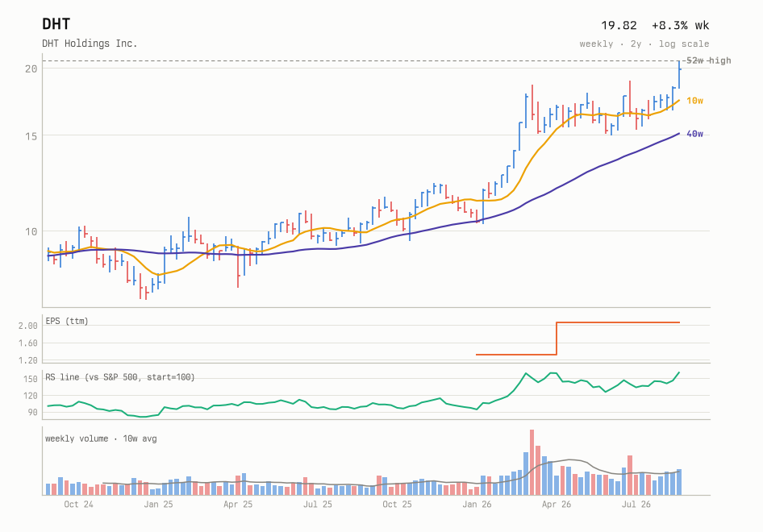This screenshot has height=532, width=763.
Task: Click the Oct 25 date axis label
Action: point(397,505)
